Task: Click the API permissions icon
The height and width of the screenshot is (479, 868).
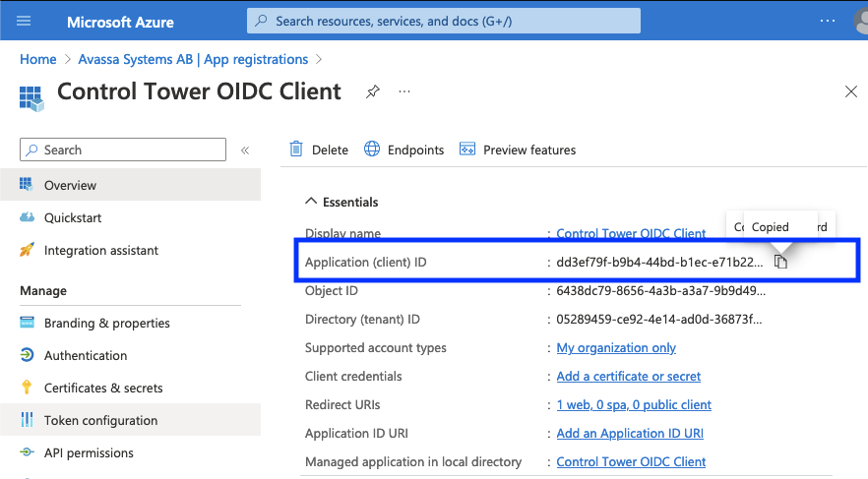Action: [x=27, y=451]
